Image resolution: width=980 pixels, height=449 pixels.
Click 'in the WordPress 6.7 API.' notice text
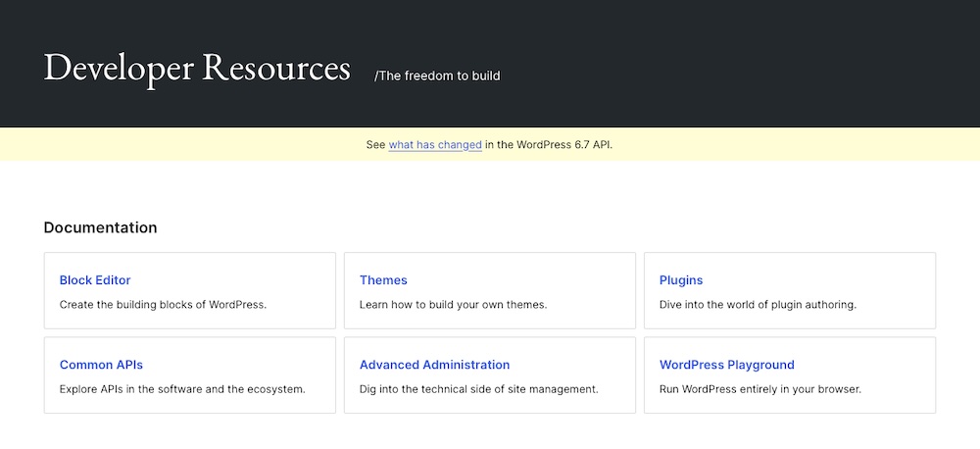550,145
